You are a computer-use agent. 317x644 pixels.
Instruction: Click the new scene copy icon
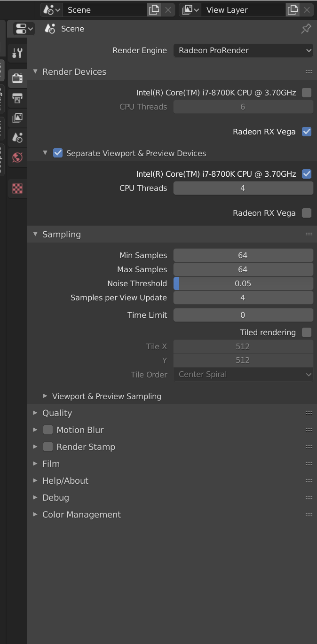(154, 10)
